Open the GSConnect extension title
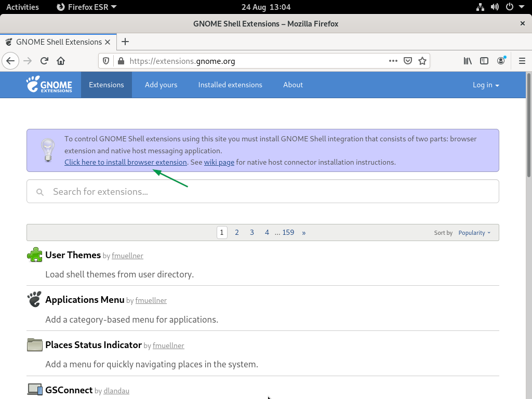The image size is (532, 399). coord(69,390)
